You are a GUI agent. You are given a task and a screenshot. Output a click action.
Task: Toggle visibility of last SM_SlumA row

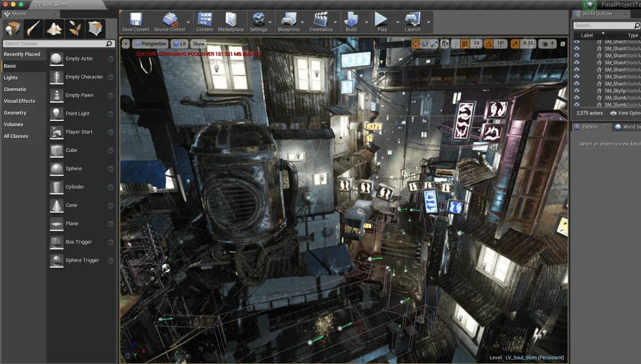click(x=577, y=104)
